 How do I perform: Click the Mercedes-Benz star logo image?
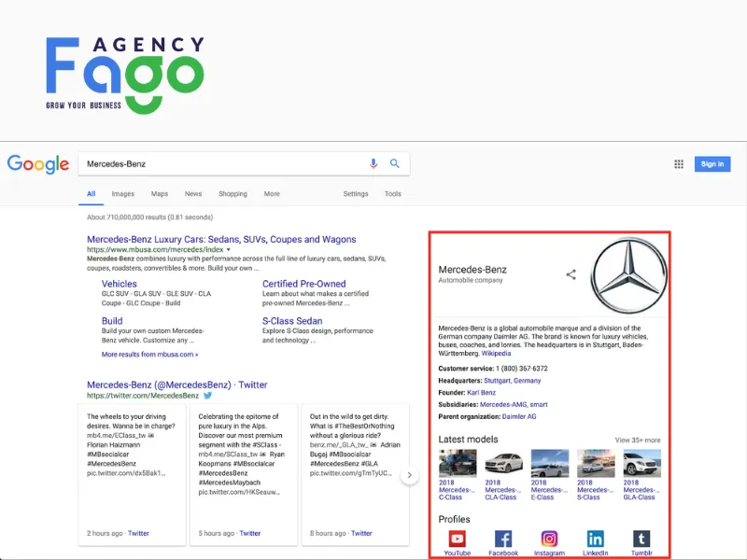point(628,274)
